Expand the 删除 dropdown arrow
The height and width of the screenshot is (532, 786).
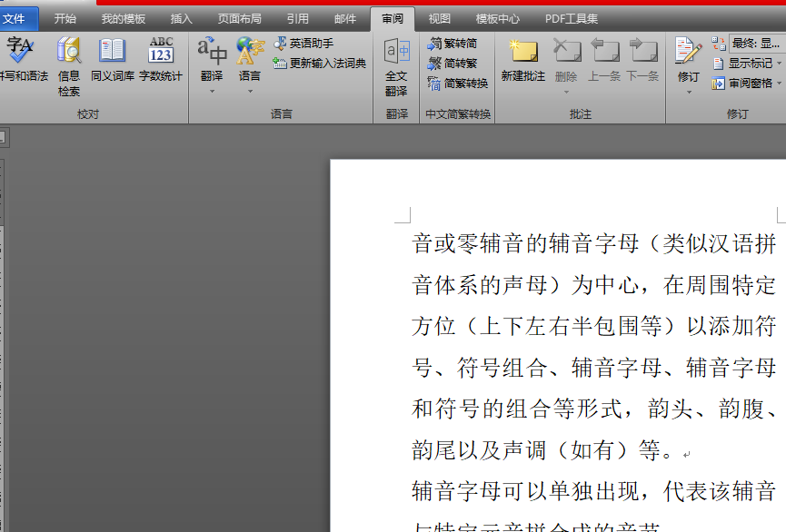click(x=566, y=93)
